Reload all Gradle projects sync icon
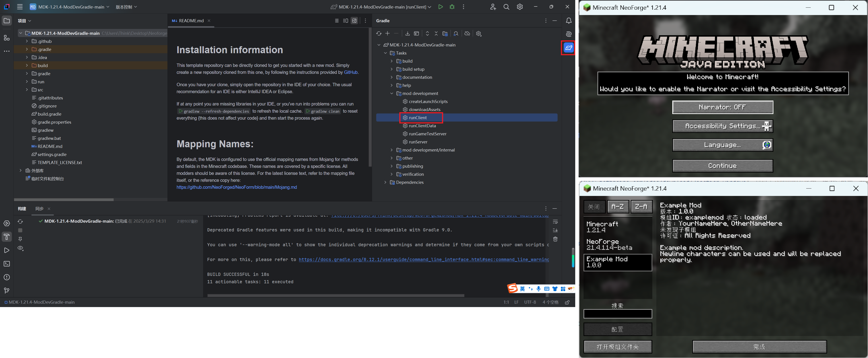The width and height of the screenshot is (868, 358). 379,33
